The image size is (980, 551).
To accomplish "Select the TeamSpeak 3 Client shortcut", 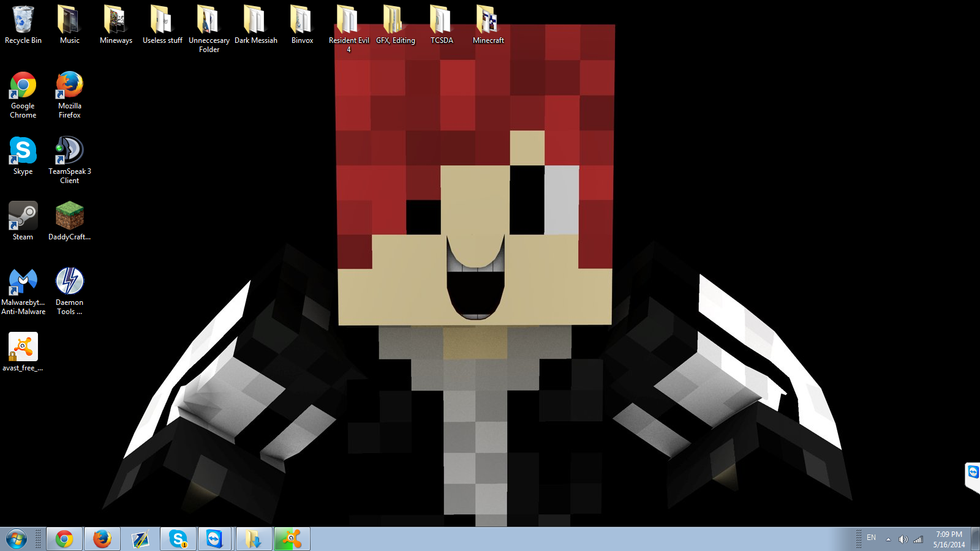I will pyautogui.click(x=70, y=160).
